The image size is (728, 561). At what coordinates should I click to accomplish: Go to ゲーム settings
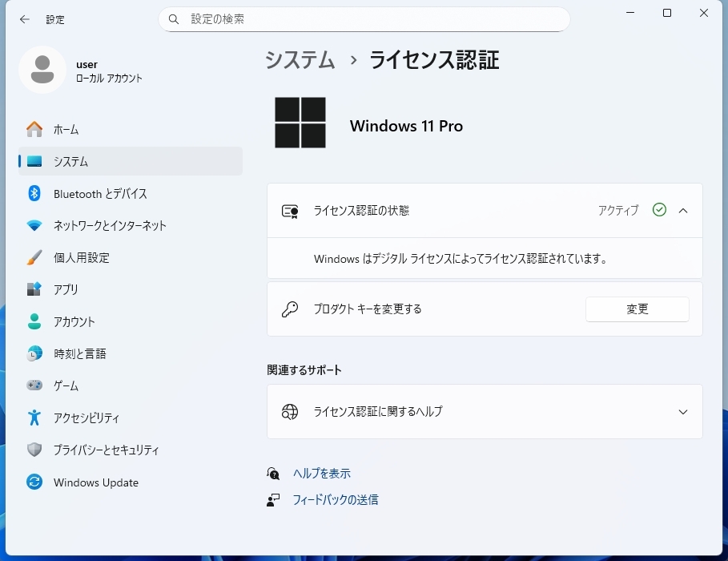click(x=131, y=385)
